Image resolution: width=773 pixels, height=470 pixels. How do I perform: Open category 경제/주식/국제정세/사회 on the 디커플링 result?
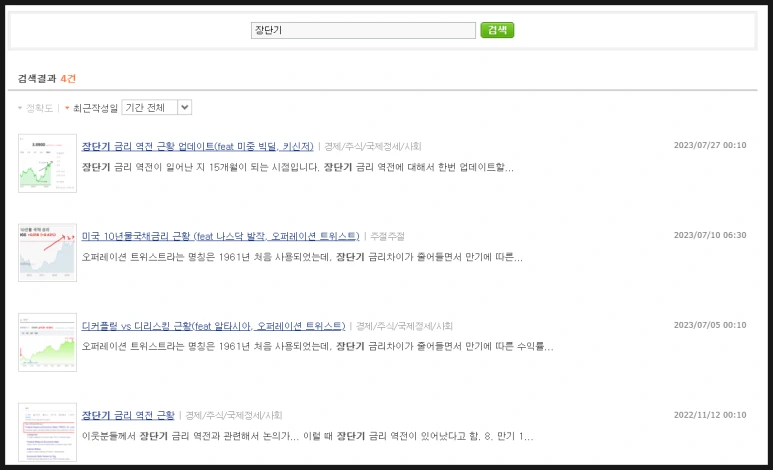404,326
